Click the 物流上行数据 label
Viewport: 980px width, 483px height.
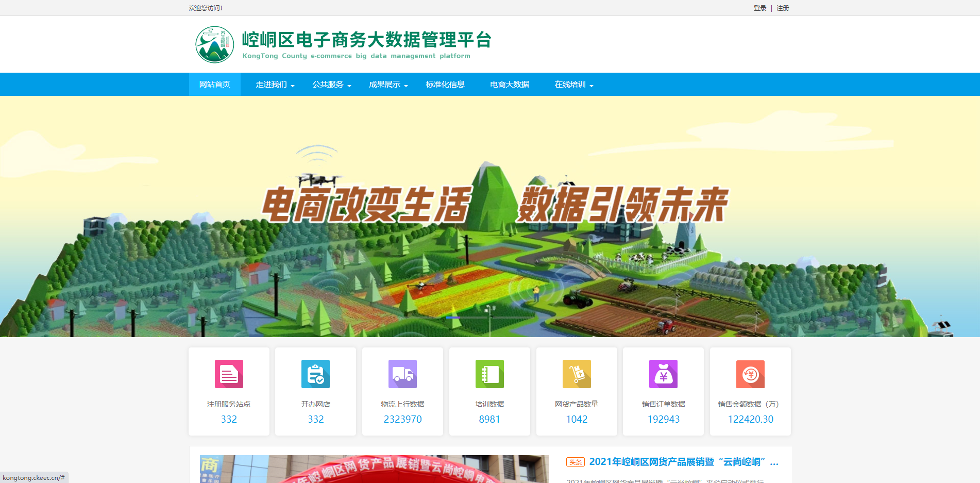click(402, 404)
